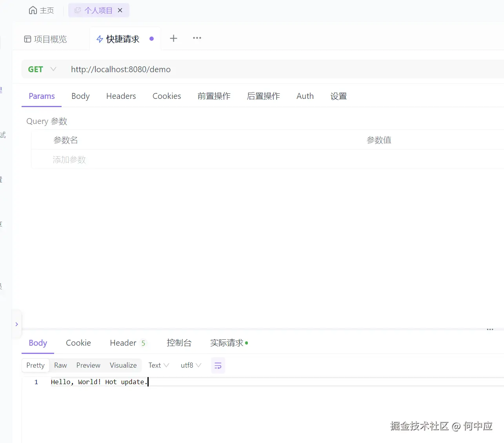Click the unsaved changes dot on 快捷请求 tab

pyautogui.click(x=151, y=39)
